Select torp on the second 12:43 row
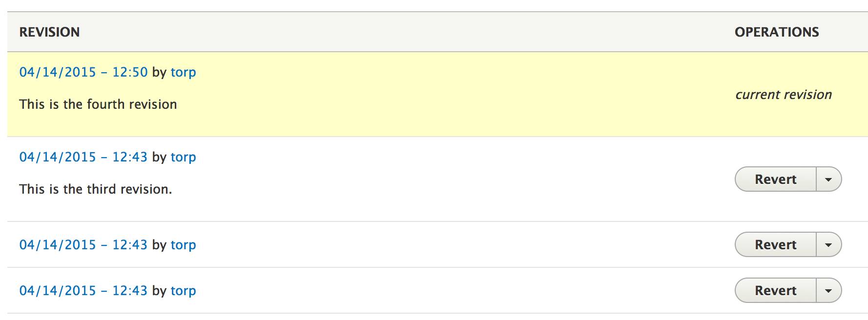Image resolution: width=868 pixels, height=320 pixels. [x=183, y=244]
